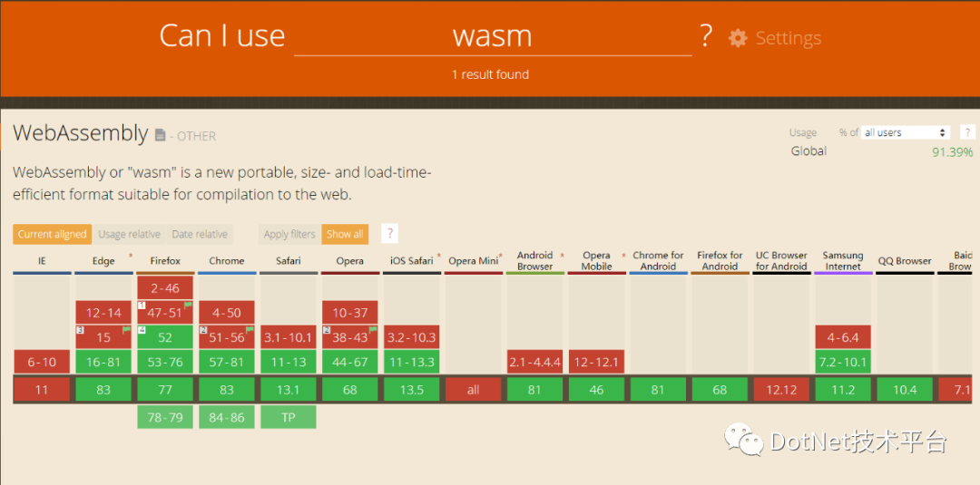Viewport: 980px width, 485px height.
Task: Select the Samsung Internet 4-6.4 cell
Action: 843,337
